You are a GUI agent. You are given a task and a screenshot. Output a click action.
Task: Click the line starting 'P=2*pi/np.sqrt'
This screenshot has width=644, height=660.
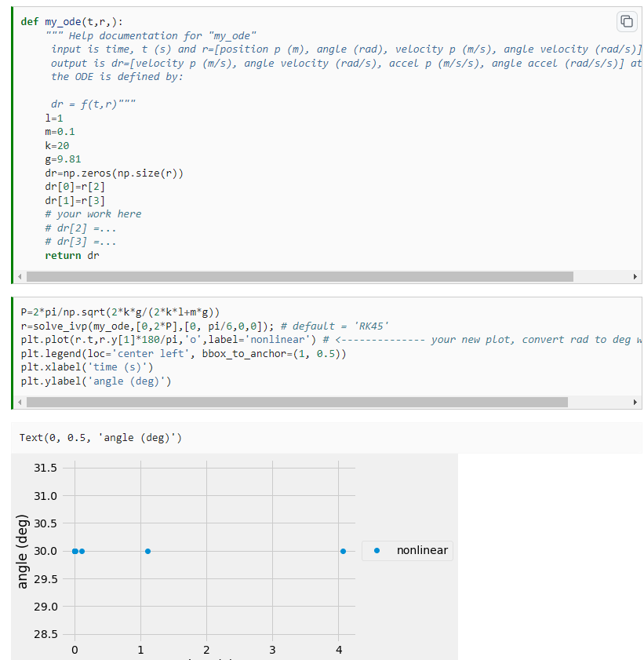120,312
